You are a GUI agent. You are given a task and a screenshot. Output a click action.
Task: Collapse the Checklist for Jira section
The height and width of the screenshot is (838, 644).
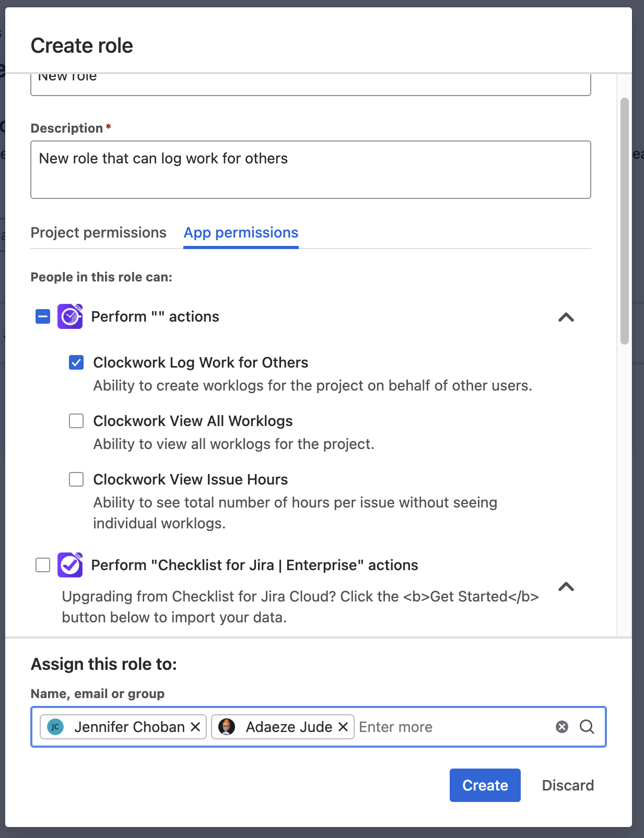point(566,587)
